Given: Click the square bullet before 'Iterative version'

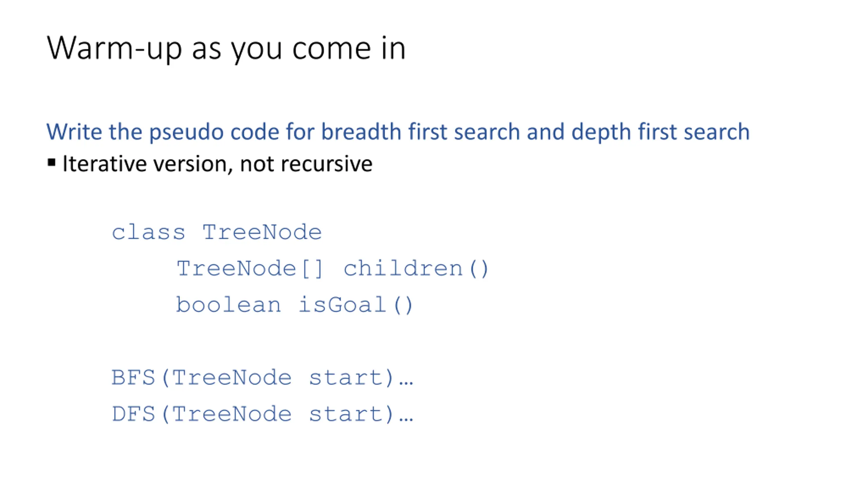Looking at the screenshot, I should coord(52,163).
